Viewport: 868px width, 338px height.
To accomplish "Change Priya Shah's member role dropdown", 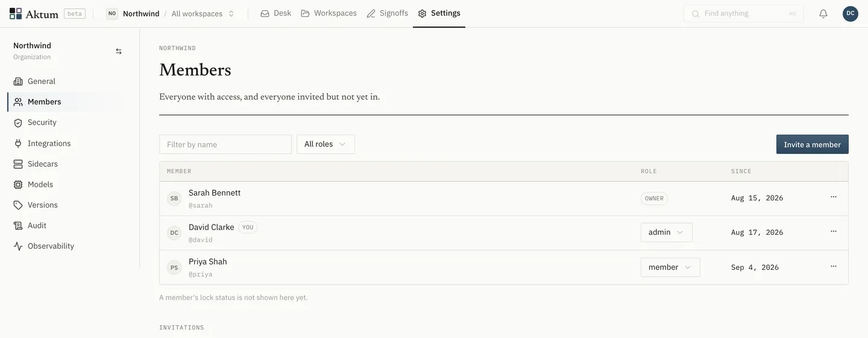I will pyautogui.click(x=670, y=267).
